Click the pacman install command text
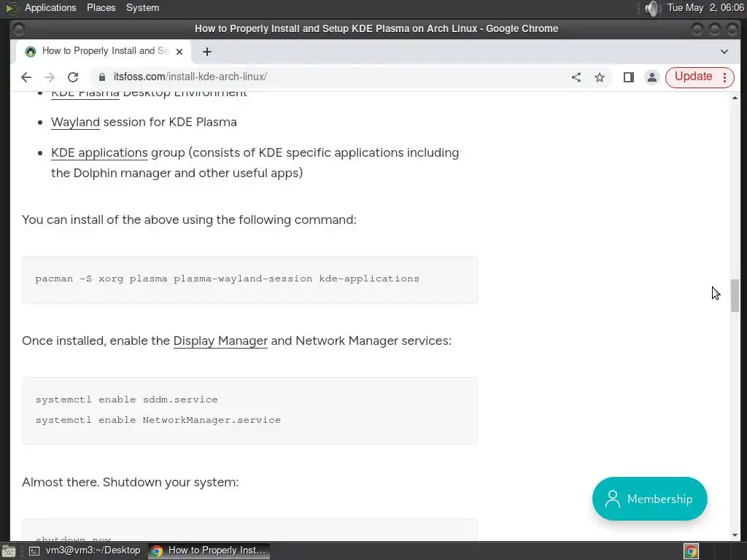 (x=228, y=279)
